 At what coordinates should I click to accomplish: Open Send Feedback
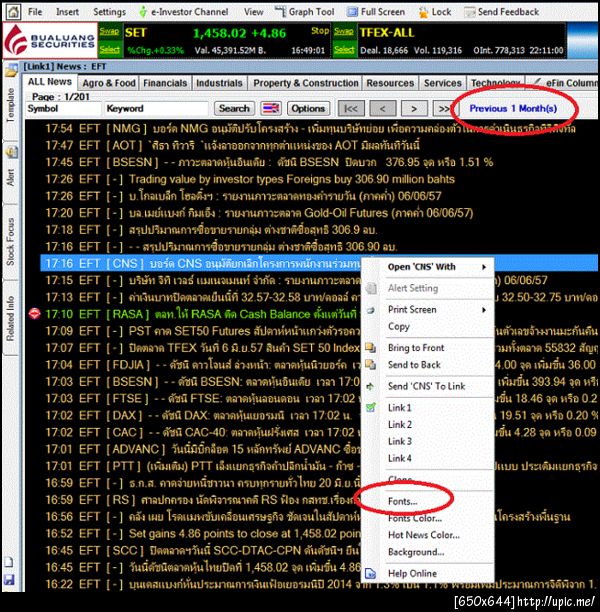coord(502,12)
